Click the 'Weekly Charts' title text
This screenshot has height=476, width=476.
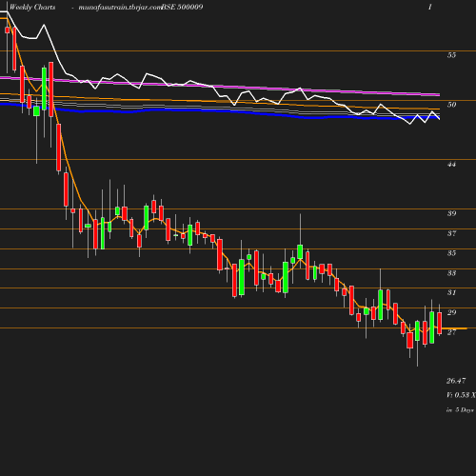tap(32, 8)
